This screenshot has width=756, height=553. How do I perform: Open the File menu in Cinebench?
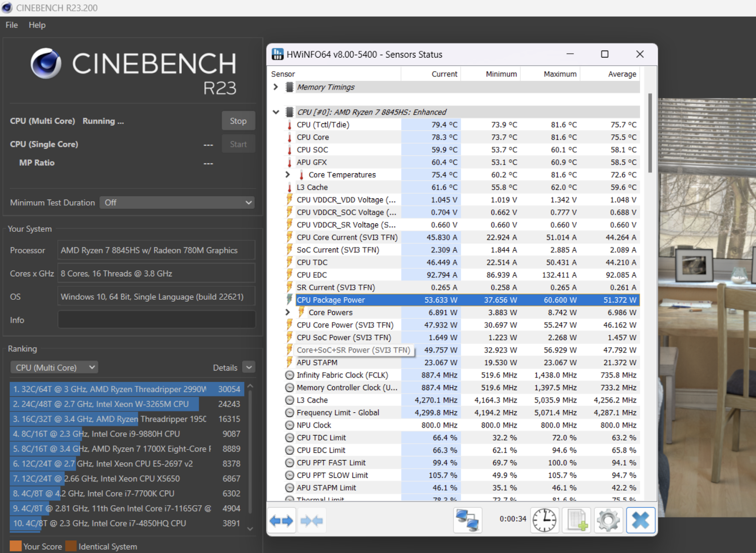coord(12,25)
